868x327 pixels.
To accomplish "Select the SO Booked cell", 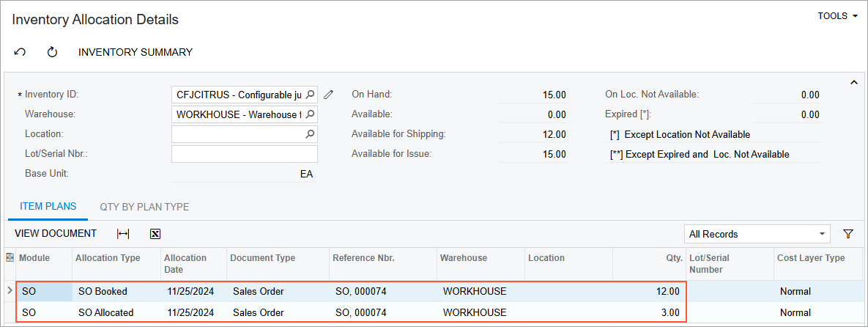I will pos(116,291).
